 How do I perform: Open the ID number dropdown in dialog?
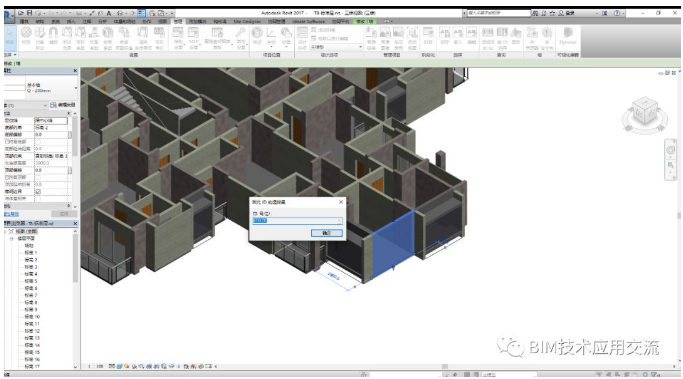339,221
